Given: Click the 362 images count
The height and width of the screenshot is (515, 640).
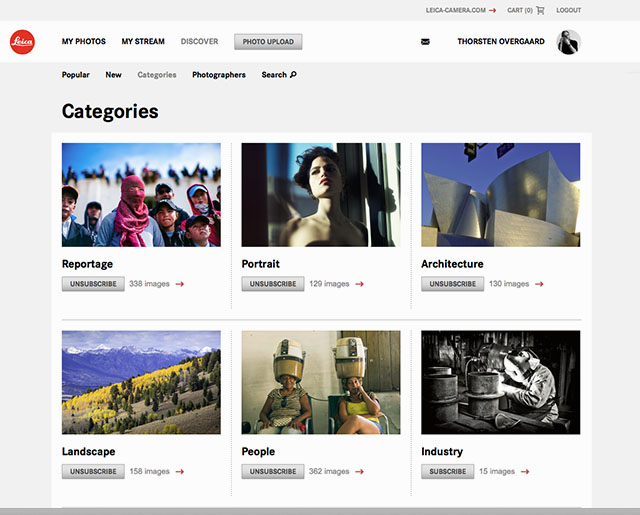Looking at the screenshot, I should [x=329, y=471].
